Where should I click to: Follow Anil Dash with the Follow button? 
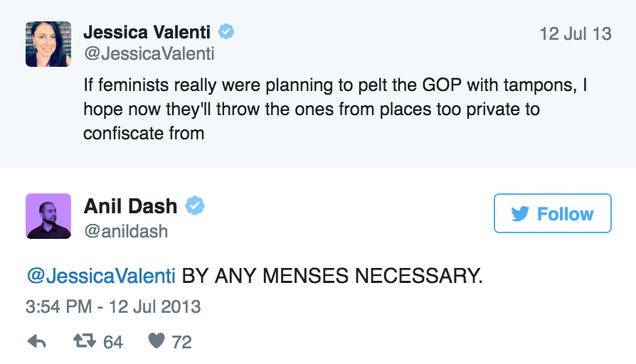tap(552, 213)
